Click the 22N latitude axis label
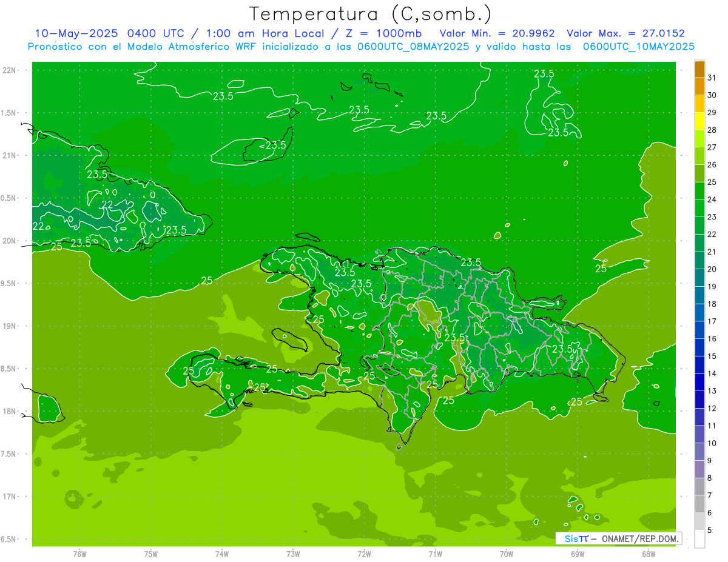Image resolution: width=728 pixels, height=562 pixels. (x=10, y=70)
